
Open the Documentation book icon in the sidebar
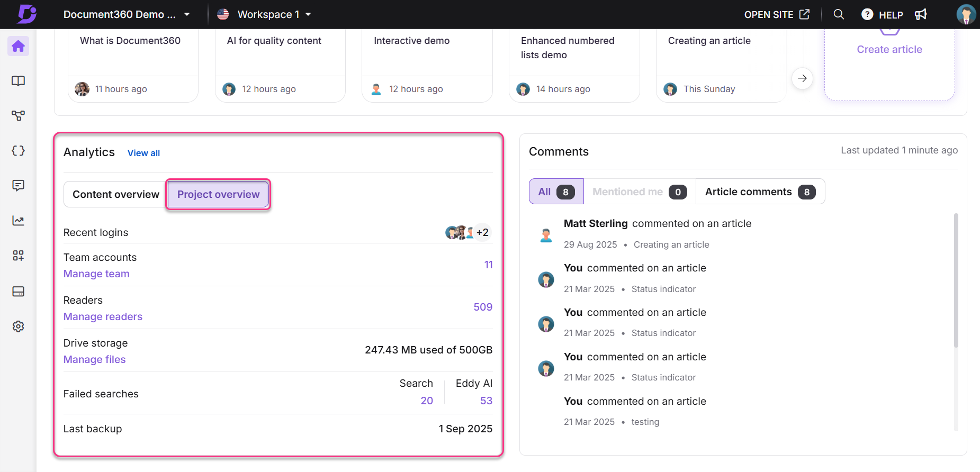(x=18, y=81)
